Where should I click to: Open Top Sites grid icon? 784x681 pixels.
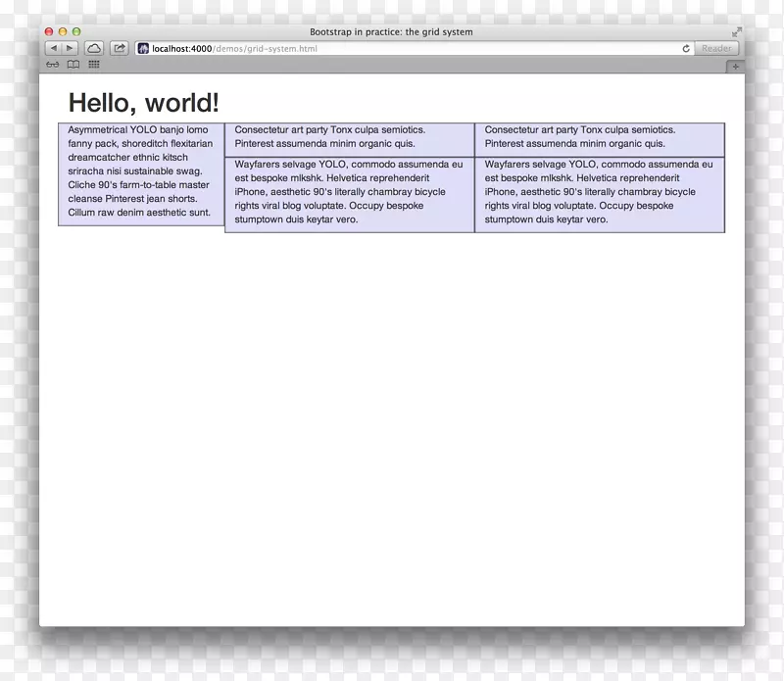[x=94, y=64]
